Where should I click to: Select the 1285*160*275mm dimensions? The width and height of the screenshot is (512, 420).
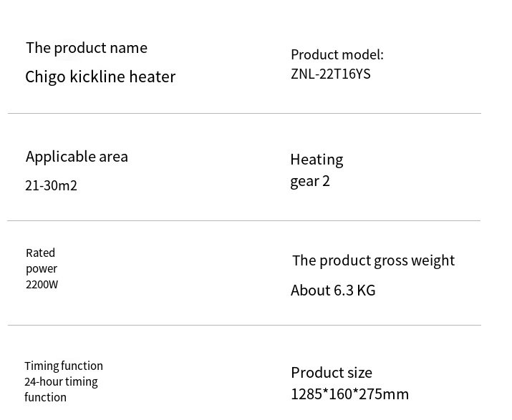349,394
